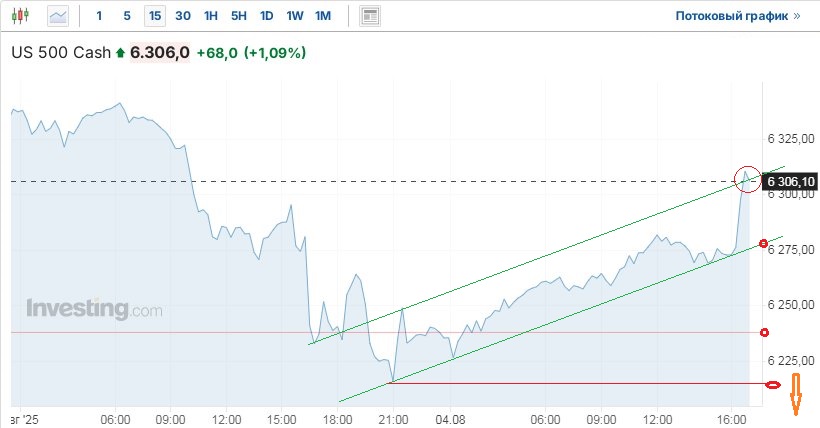Screen dimensions: 820x428
Task: Click the red oval at support line end
Action: click(773, 385)
